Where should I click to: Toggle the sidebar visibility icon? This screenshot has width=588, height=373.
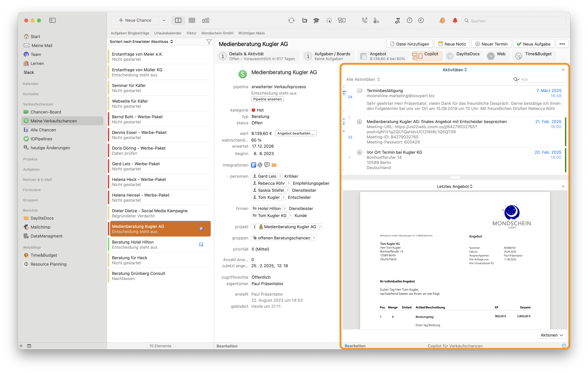(52, 20)
